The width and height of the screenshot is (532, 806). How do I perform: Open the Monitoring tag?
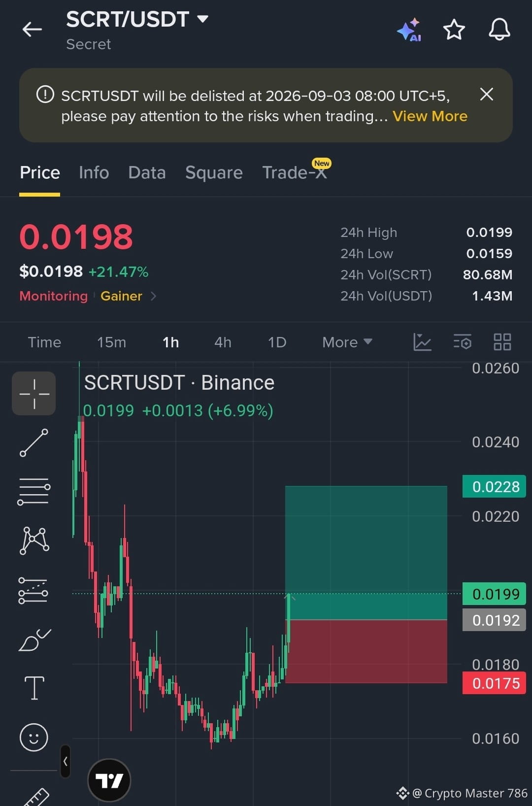(54, 296)
